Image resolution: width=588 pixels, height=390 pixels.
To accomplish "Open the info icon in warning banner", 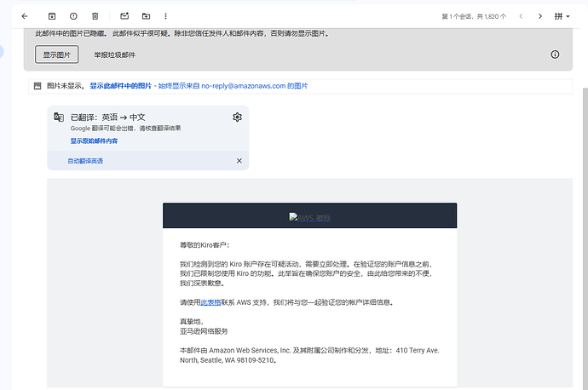I will [x=555, y=54].
